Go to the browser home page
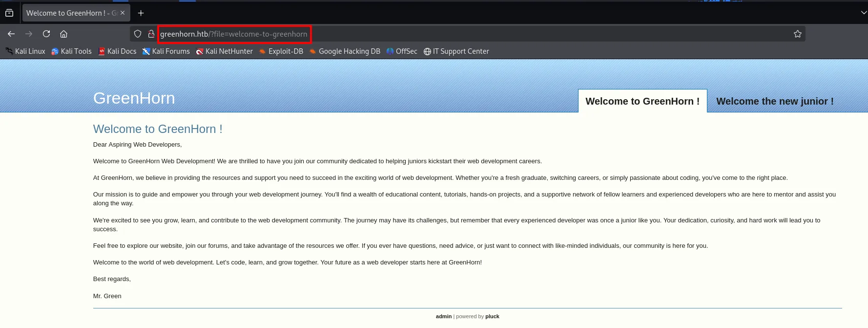 click(x=63, y=34)
